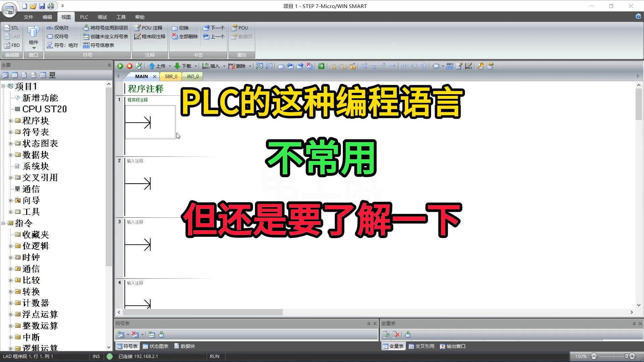This screenshot has height=362, width=644.
Task: Open the 工具 ribbon tab
Action: pyautogui.click(x=121, y=17)
